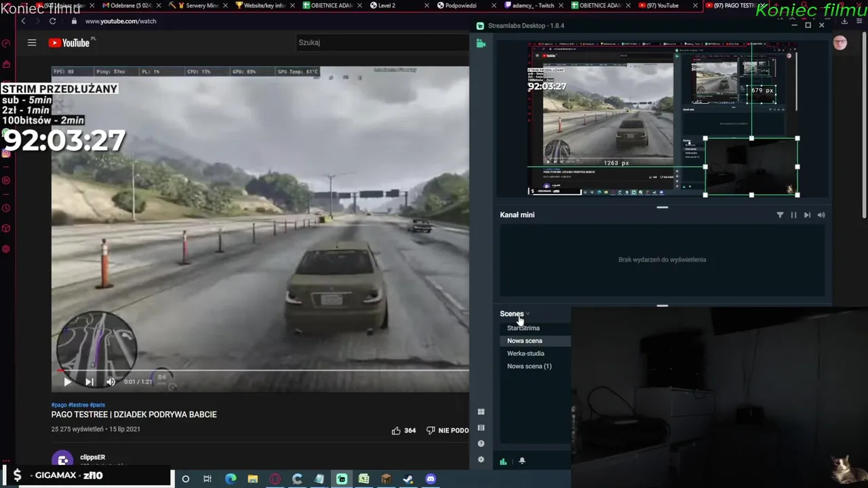868x488 pixels.
Task: Open Steam from the taskbar
Action: (408, 479)
